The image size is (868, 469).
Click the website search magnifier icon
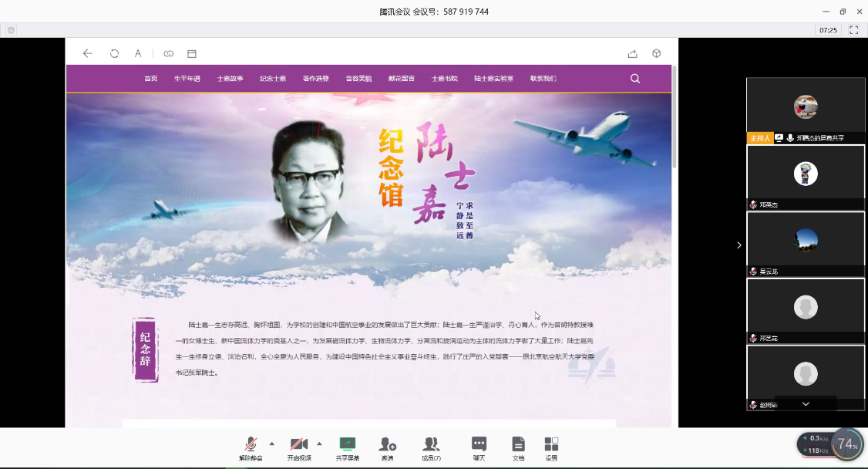tap(635, 79)
